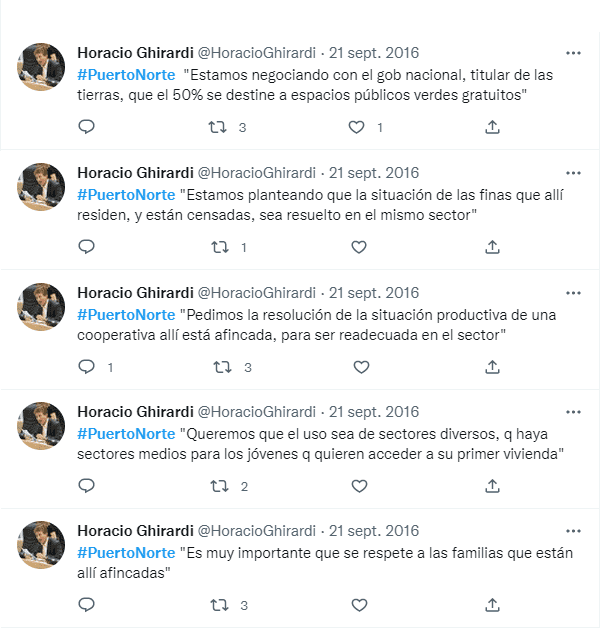This screenshot has width=600, height=628.
Task: Retweet the tweet about respecting familias afincadas
Action: click(222, 605)
